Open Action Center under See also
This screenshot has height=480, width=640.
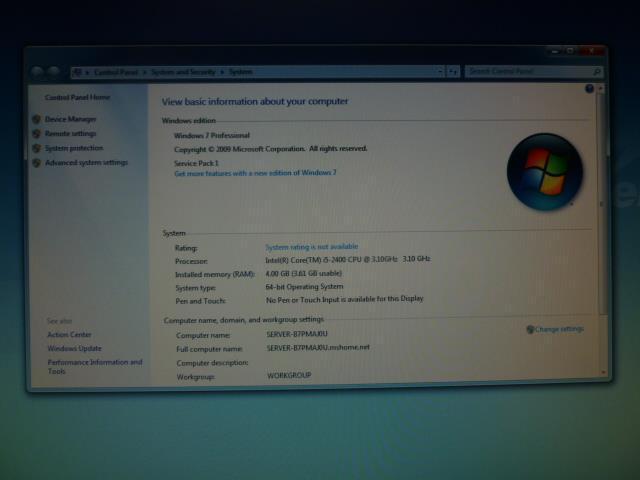[x=69, y=335]
